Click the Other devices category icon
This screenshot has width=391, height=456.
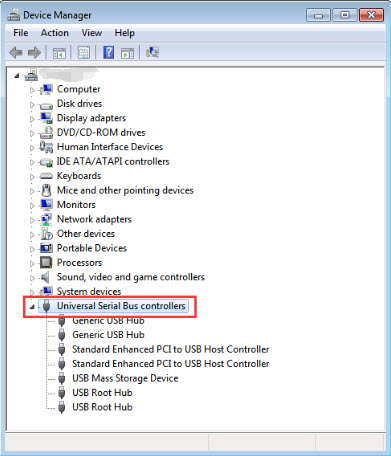pyautogui.click(x=46, y=234)
